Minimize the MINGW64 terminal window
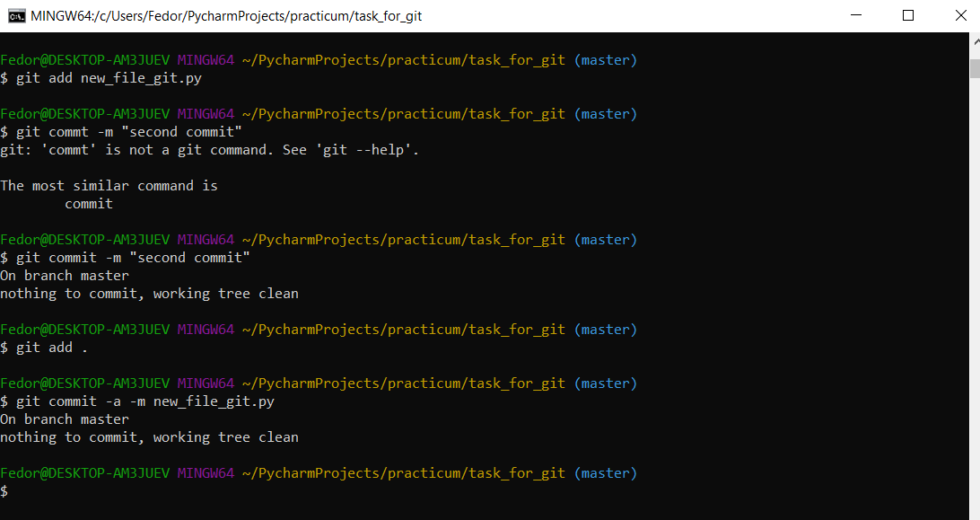Screen dimensions: 980x520 [x=856, y=15]
